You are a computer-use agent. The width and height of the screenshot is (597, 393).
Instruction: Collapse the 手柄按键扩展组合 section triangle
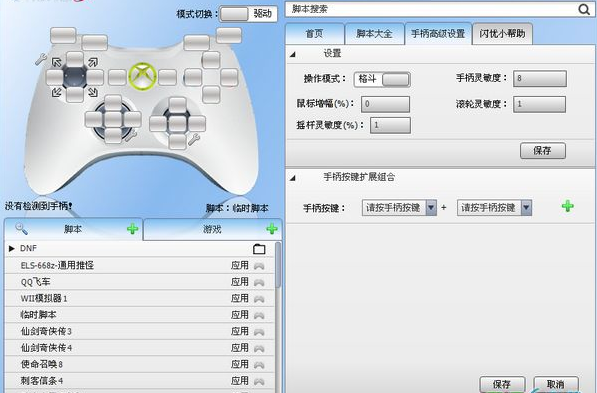click(x=292, y=177)
